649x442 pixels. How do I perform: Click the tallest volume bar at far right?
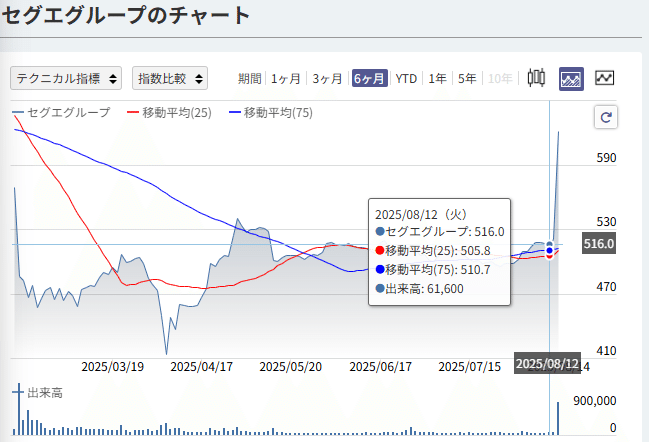(558, 418)
